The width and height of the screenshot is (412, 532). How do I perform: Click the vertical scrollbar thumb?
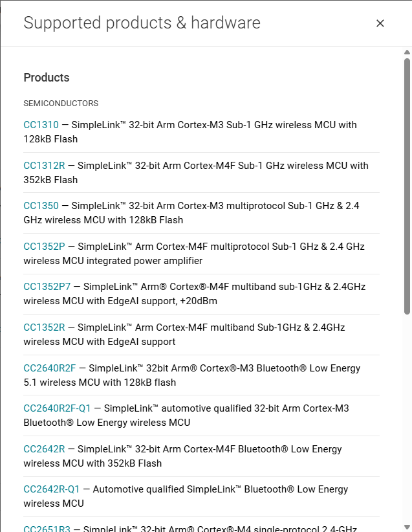coord(407,186)
